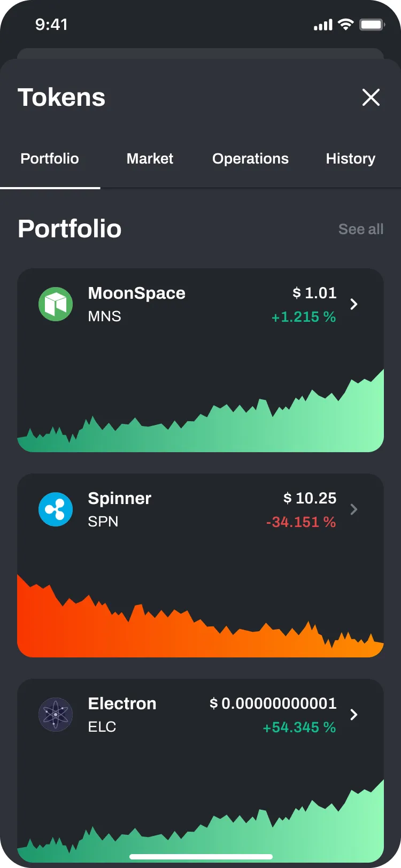Image resolution: width=401 pixels, height=868 pixels.
Task: Expand Spinner details with chevron arrow
Action: click(353, 509)
